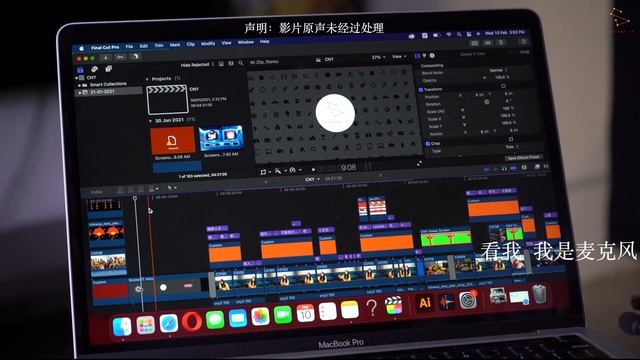Toggle the timeline layout button in toolbar
640x360 pixels.
click(487, 42)
